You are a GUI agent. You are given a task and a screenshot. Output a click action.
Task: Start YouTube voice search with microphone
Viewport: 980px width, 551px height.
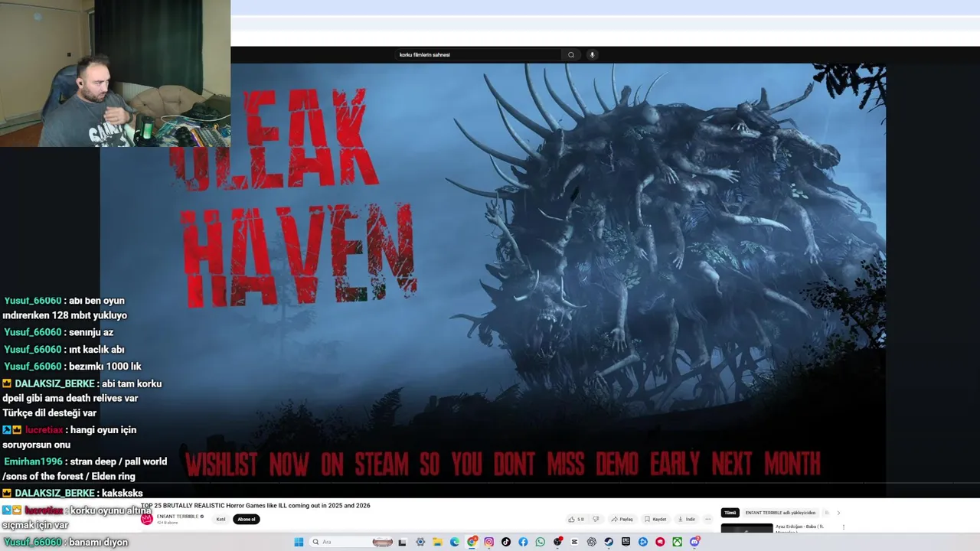592,54
